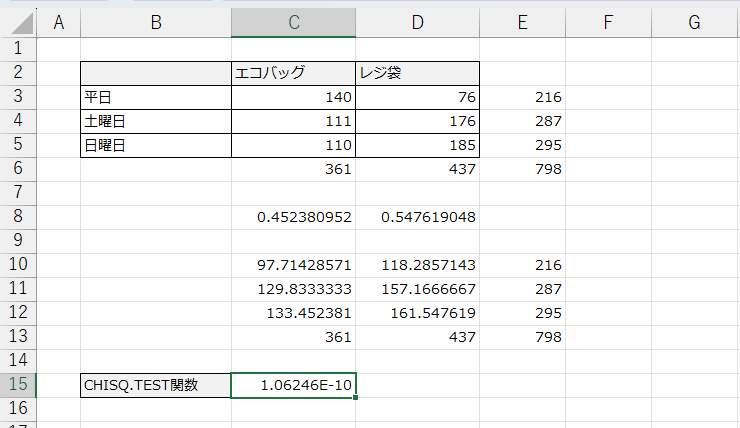This screenshot has height=428, width=740.
Task: Click the cell with value 0.547619048
Action: click(x=417, y=217)
